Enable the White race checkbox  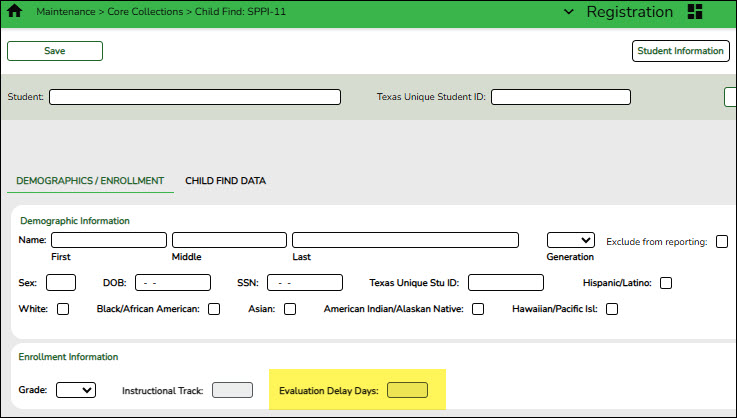pos(63,309)
